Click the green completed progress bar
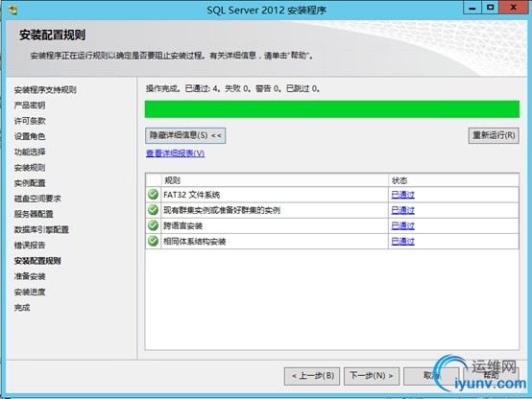The image size is (532, 399). tap(332, 109)
